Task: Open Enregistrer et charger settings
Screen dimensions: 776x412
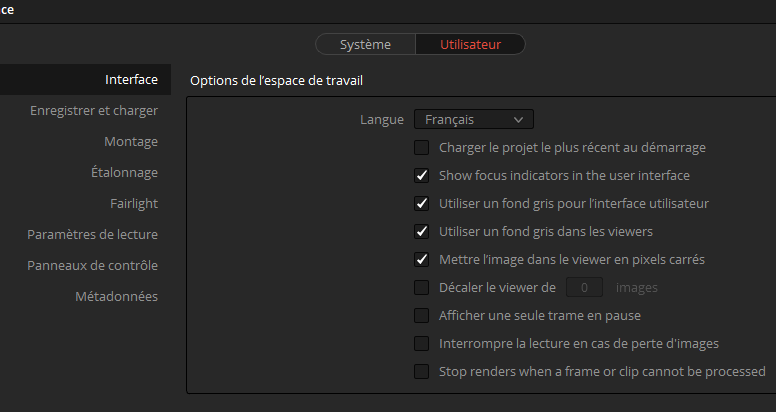Action: pos(94,110)
